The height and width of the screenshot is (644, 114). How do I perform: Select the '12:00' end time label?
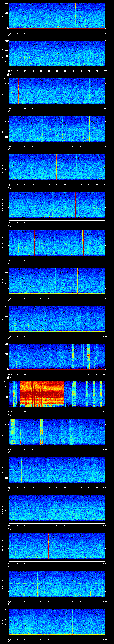105,412
